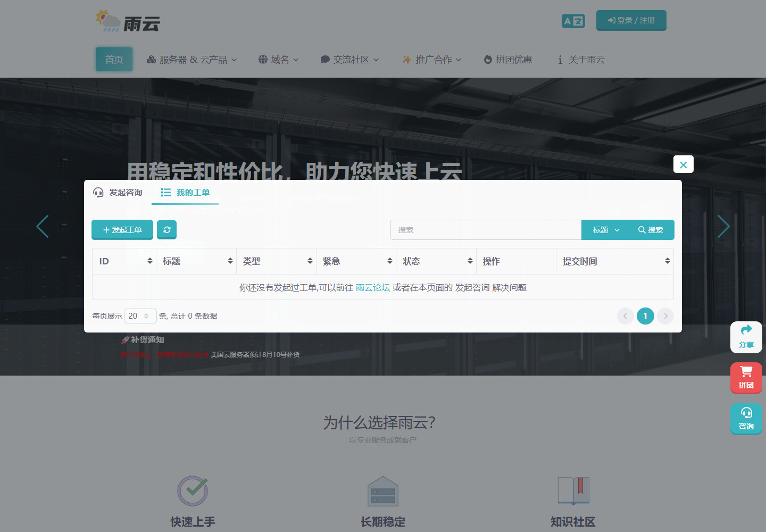Image resolution: width=766 pixels, height=532 pixels.
Task: Sort the table by 状态 column
Action: pos(436,261)
